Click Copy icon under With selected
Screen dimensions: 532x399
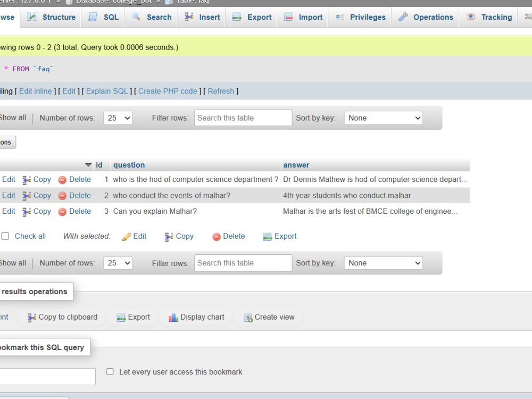point(169,237)
